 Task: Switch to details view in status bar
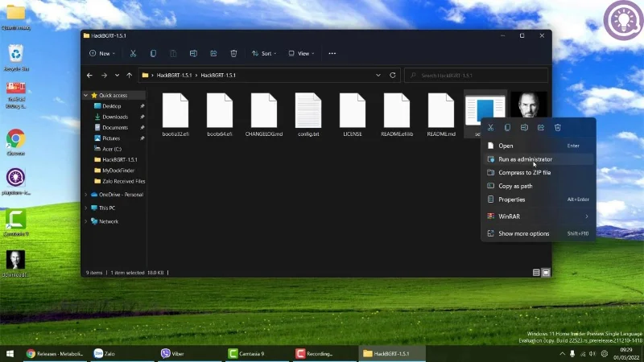coord(536,273)
